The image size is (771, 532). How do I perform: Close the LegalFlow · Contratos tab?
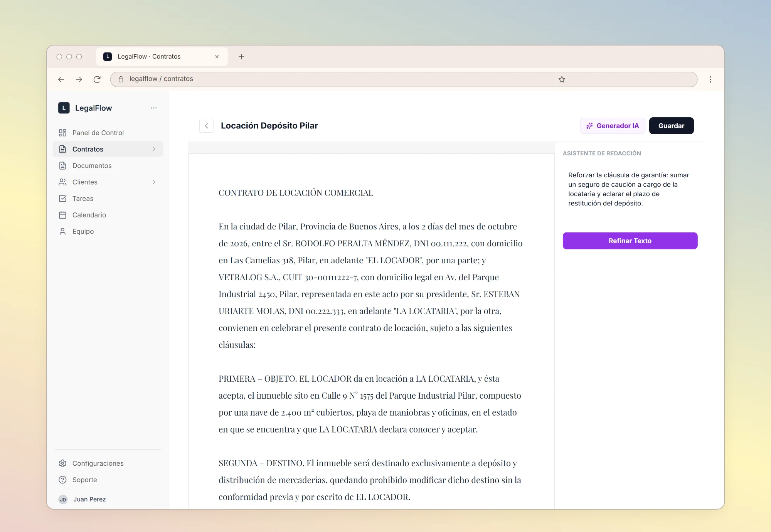tap(217, 57)
